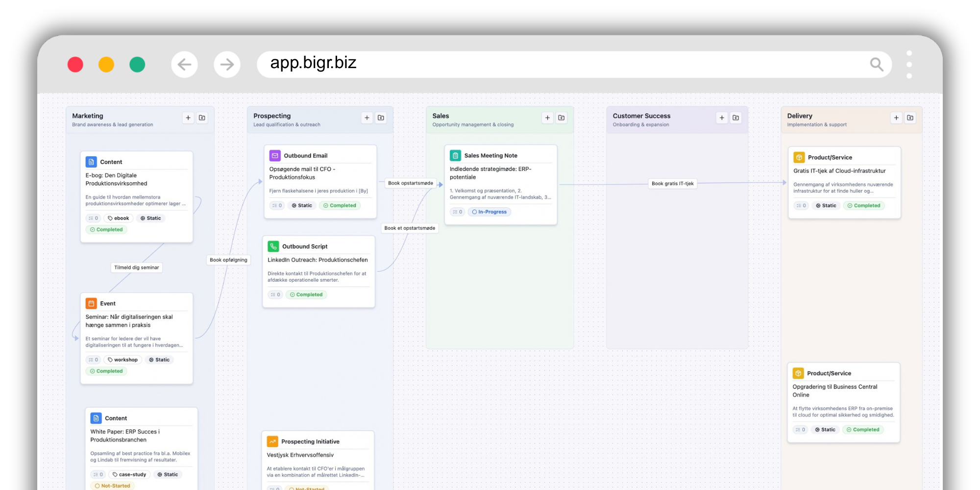Add a new item to Marketing column
This screenshot has height=490, width=980.
coord(188,118)
